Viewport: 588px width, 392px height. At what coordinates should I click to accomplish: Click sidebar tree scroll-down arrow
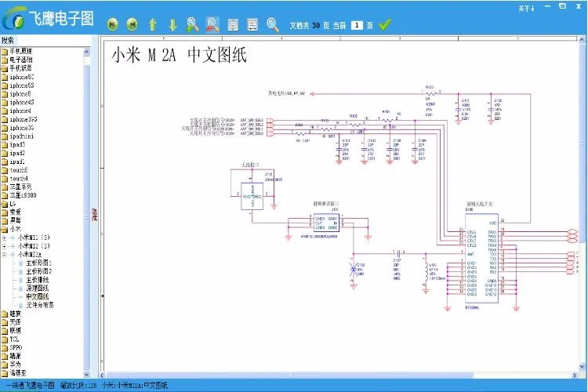(86, 374)
